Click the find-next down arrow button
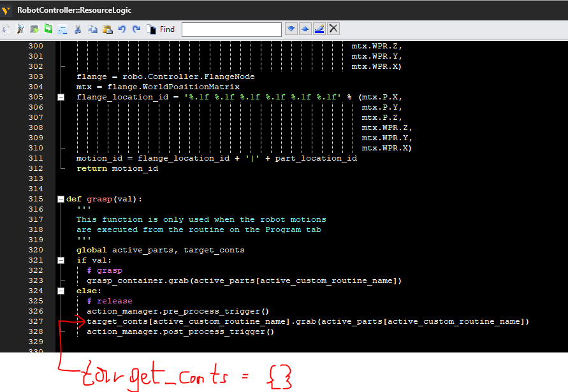This screenshot has width=568, height=392. pyautogui.click(x=291, y=29)
